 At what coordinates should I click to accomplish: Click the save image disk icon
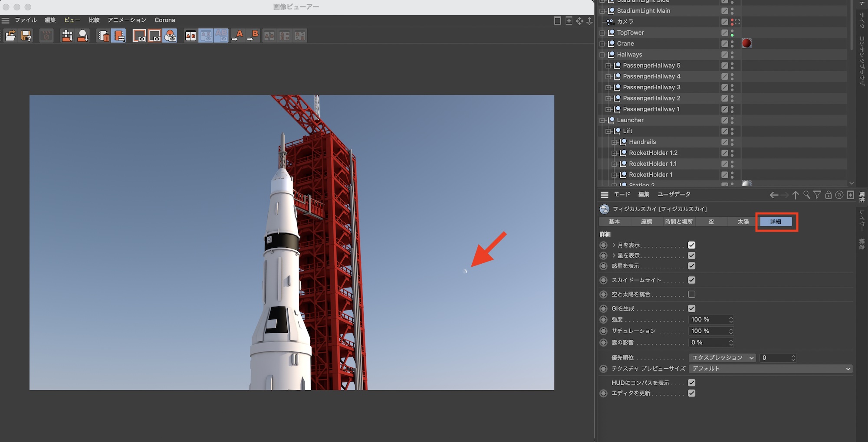point(26,36)
